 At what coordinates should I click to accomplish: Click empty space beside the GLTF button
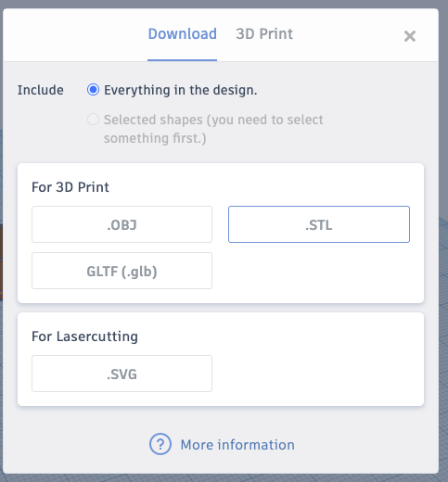click(x=318, y=271)
